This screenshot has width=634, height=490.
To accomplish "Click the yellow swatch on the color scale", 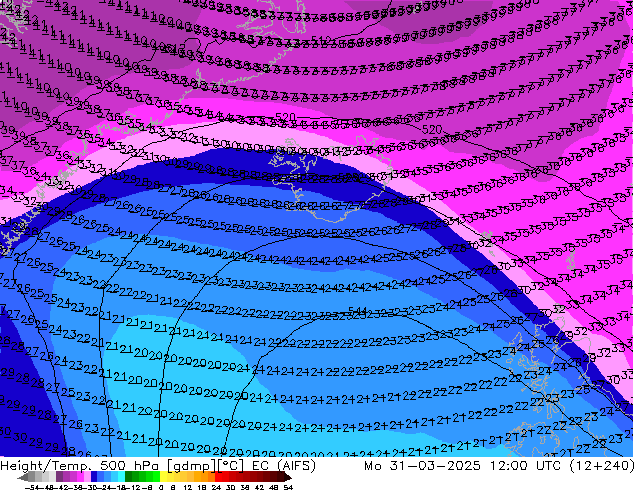I will click(163, 478).
